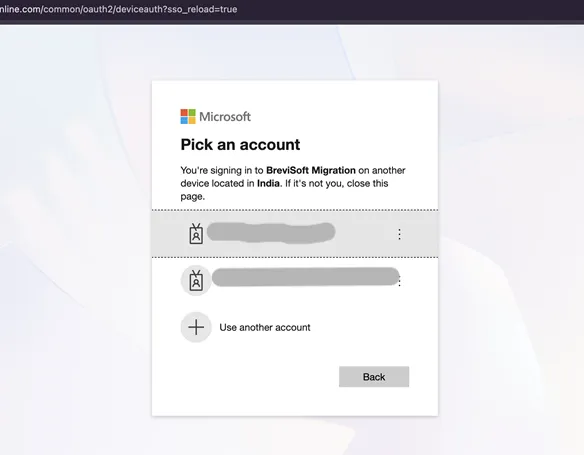Viewport: 584px width, 455px height.
Task: Click the bold 'India' location text
Action: [268, 184]
